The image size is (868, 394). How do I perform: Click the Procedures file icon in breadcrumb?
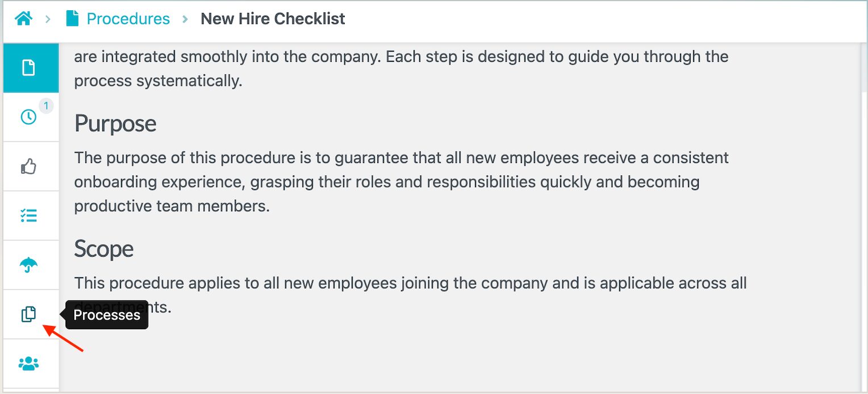(x=72, y=19)
